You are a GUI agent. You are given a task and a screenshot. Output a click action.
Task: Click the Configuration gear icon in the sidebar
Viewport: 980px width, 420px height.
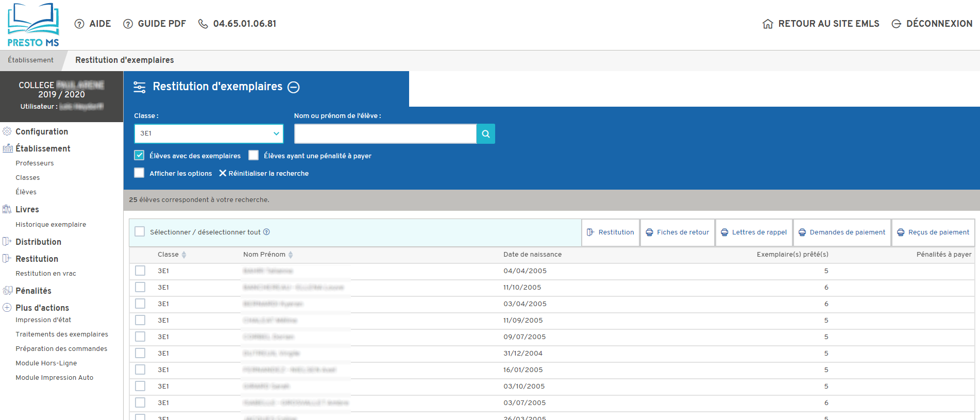point(7,131)
